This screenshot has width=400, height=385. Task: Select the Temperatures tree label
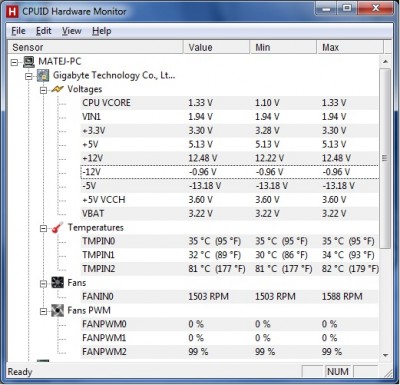point(96,228)
